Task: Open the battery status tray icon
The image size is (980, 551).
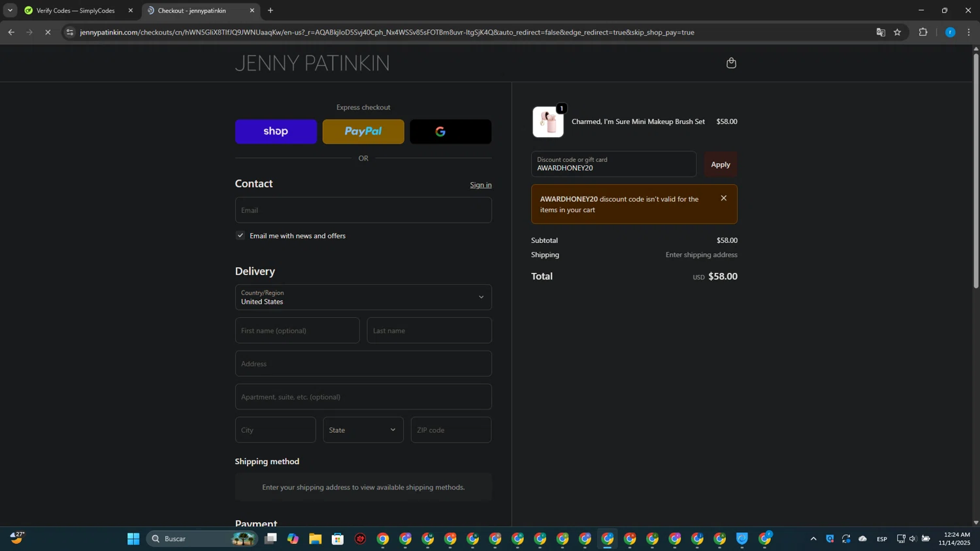Action: click(x=926, y=539)
